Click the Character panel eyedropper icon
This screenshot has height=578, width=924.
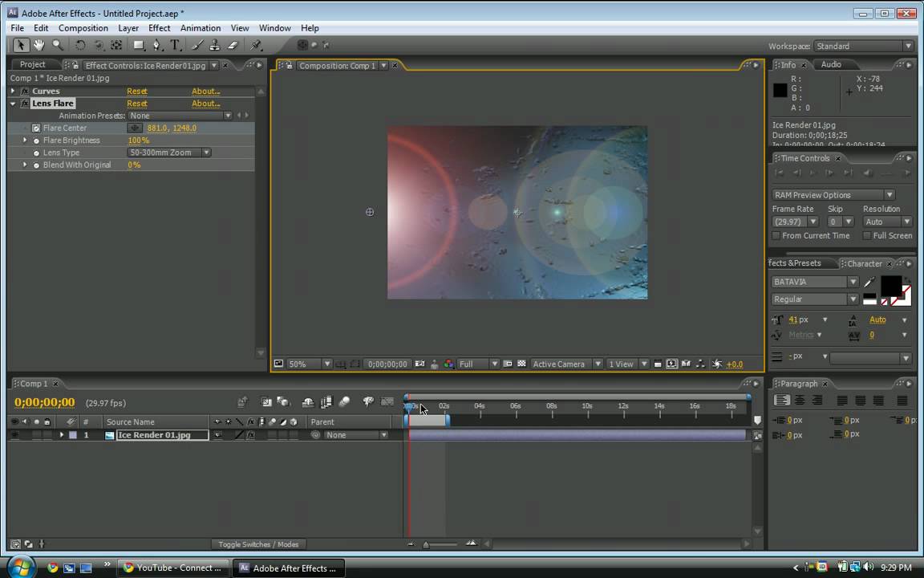coord(869,282)
